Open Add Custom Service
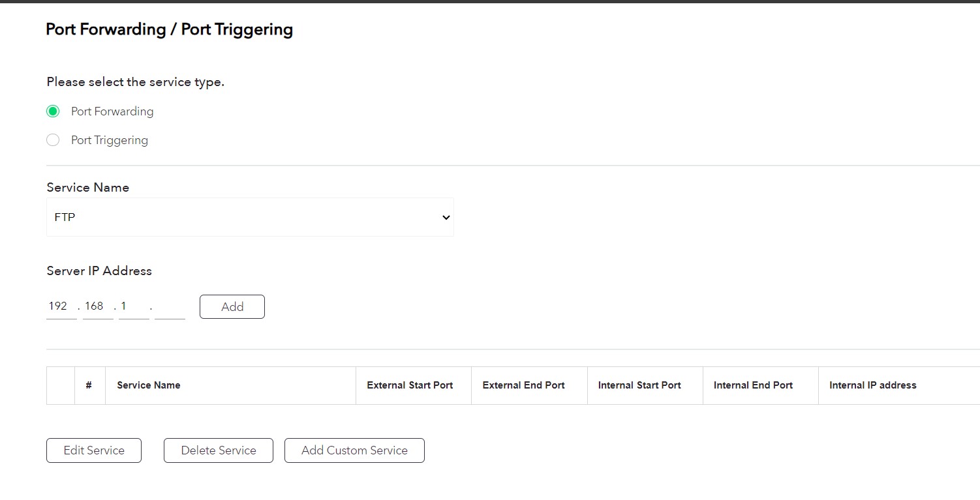 [x=354, y=450]
